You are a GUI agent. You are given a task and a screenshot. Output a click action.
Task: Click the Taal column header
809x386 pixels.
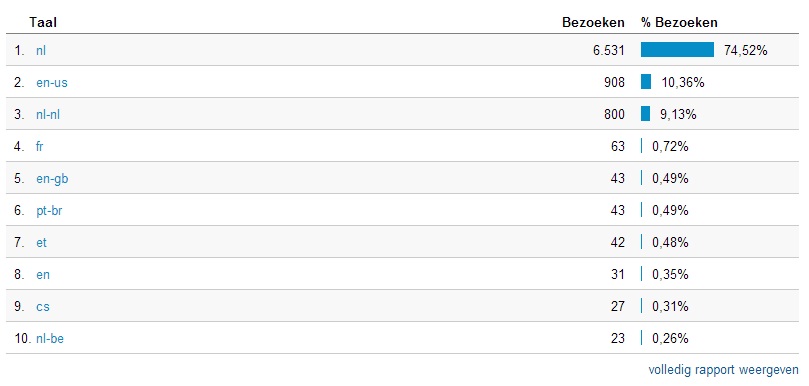43,22
